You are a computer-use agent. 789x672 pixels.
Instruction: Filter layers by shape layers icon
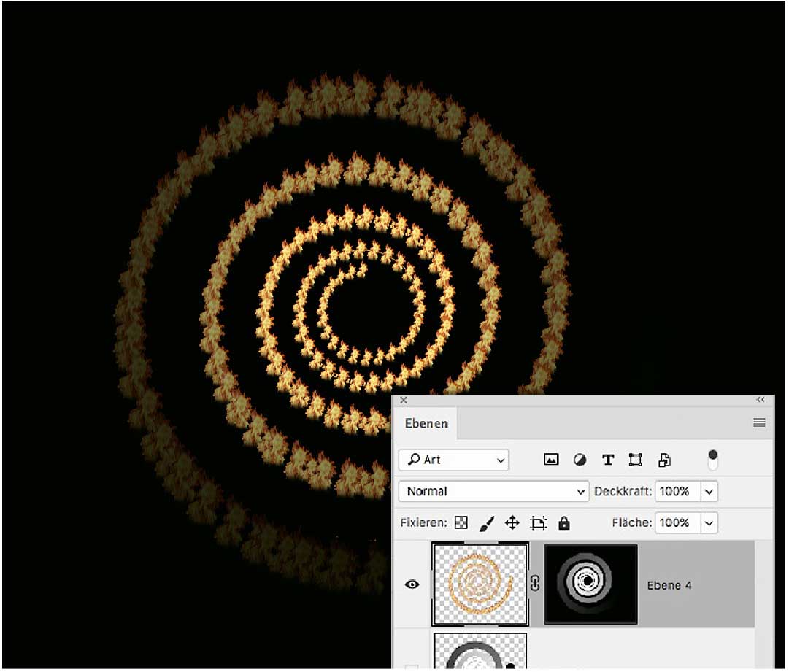tap(636, 460)
